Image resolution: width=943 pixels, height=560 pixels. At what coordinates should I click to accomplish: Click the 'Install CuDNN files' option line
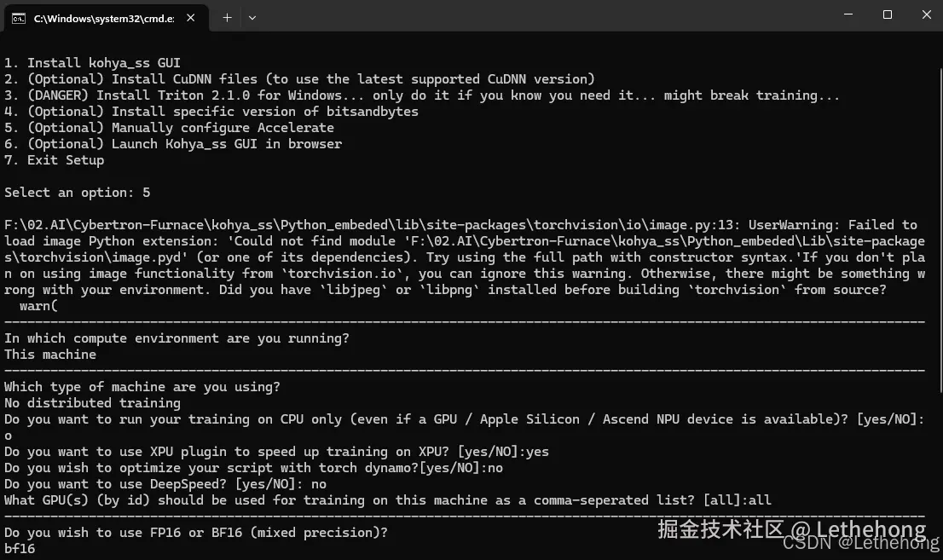(298, 79)
